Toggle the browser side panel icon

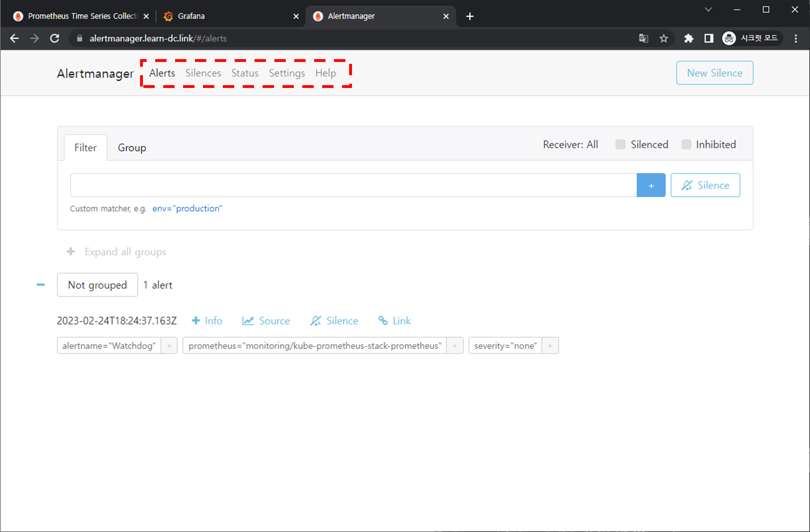708,38
